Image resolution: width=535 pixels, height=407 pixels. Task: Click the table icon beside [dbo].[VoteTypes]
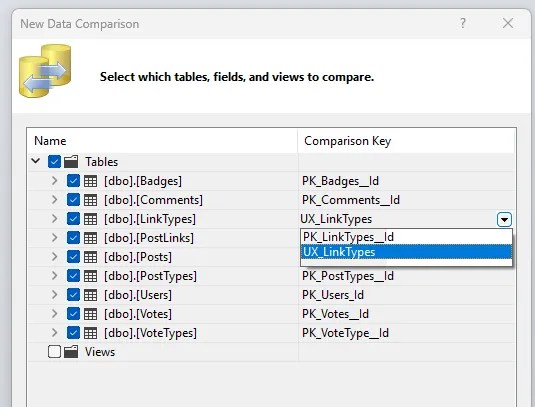[90, 333]
